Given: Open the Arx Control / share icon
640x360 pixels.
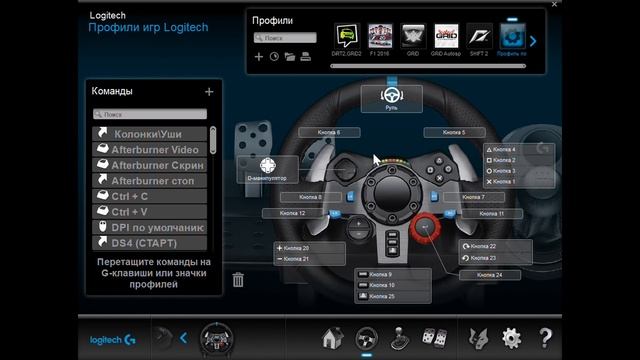Looking at the screenshot, I should [478, 339].
